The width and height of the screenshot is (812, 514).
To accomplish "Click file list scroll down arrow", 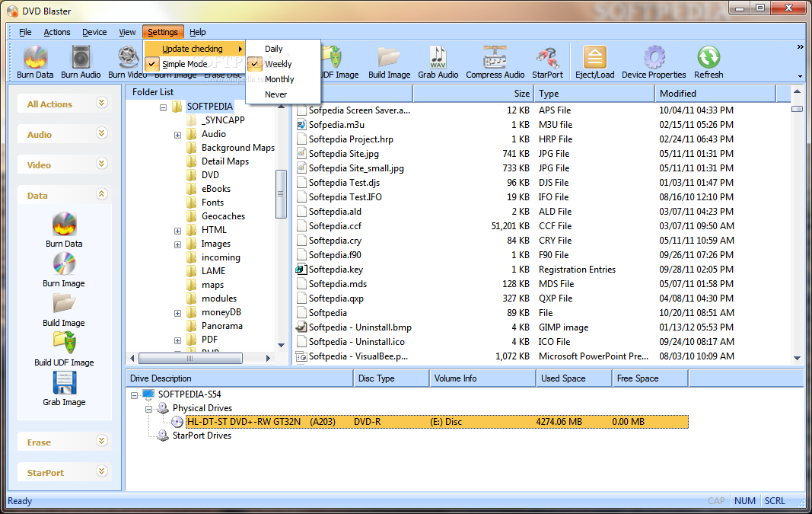I will 797,358.
